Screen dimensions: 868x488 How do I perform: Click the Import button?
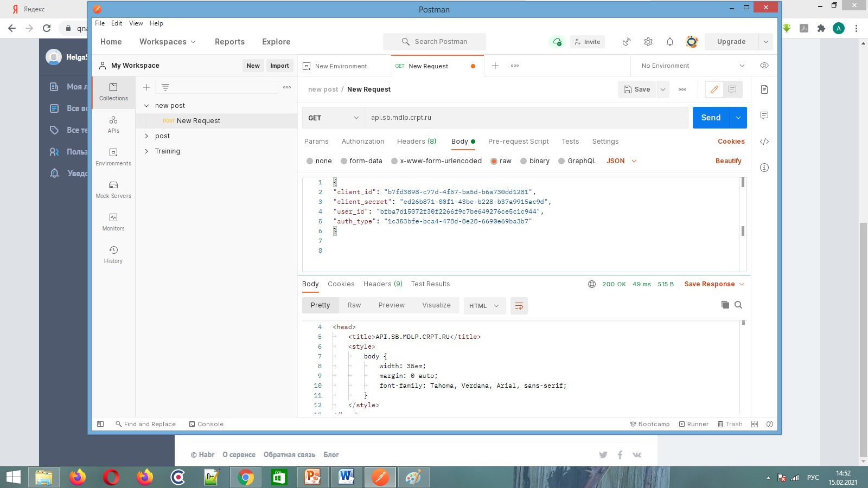[x=279, y=66]
